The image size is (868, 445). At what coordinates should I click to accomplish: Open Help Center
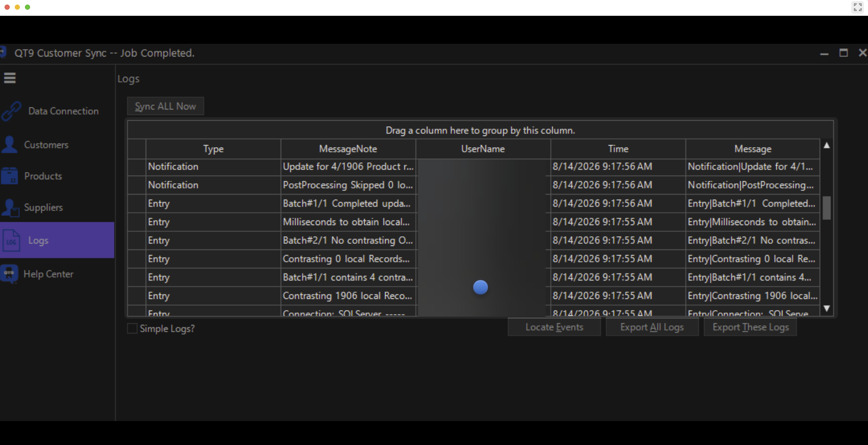point(48,274)
